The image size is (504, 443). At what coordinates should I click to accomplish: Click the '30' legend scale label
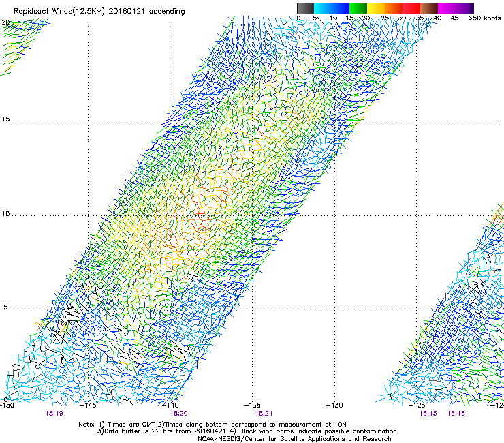pos(402,18)
